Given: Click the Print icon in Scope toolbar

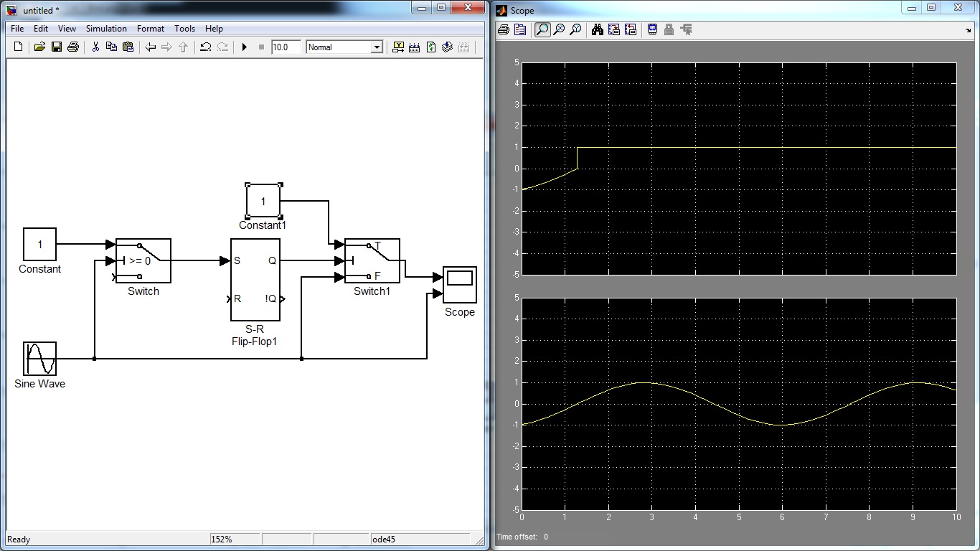Looking at the screenshot, I should tap(504, 29).
